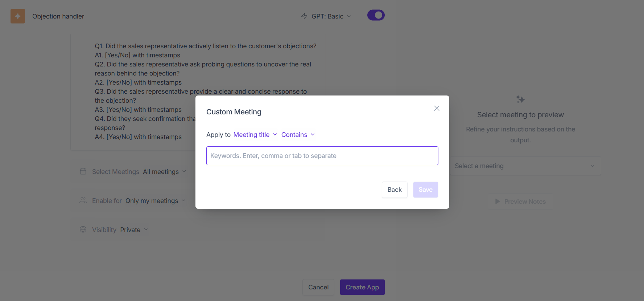Open the Contains condition dropdown
The width and height of the screenshot is (644, 301).
pyautogui.click(x=298, y=135)
